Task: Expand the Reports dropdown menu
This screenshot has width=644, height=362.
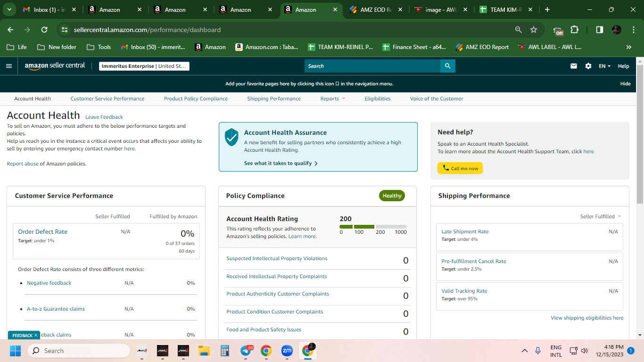Action: click(333, 99)
